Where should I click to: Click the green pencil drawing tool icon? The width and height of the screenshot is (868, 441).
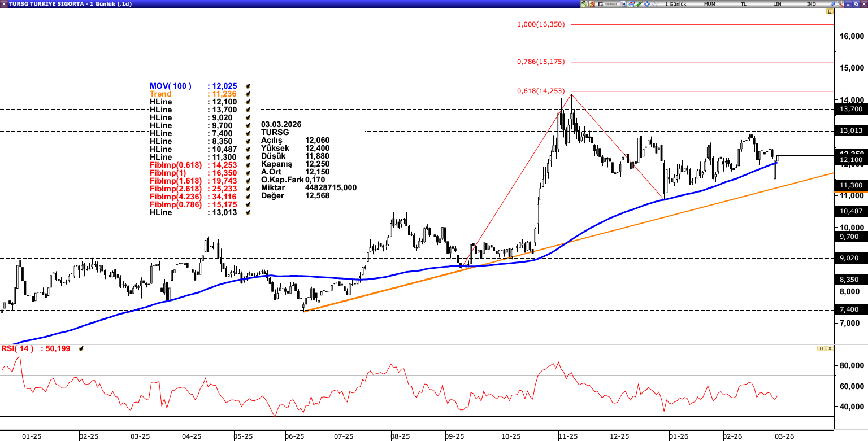(639, 4)
